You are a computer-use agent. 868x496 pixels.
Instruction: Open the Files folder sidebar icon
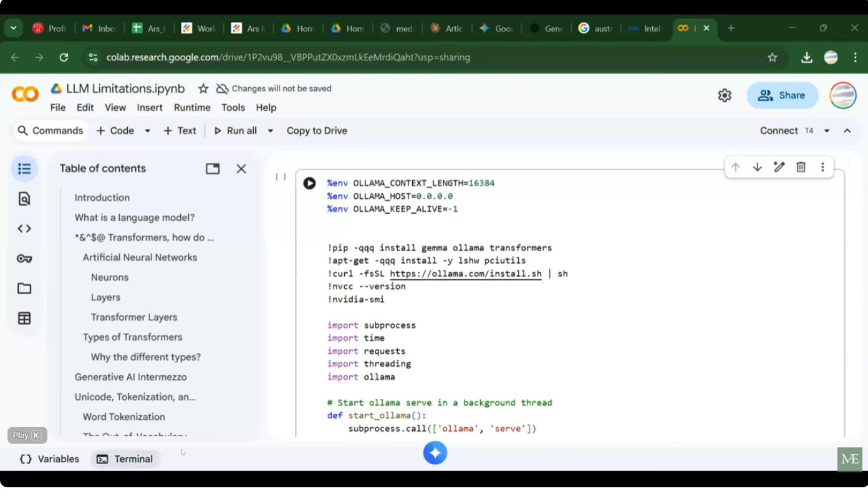[24, 289]
